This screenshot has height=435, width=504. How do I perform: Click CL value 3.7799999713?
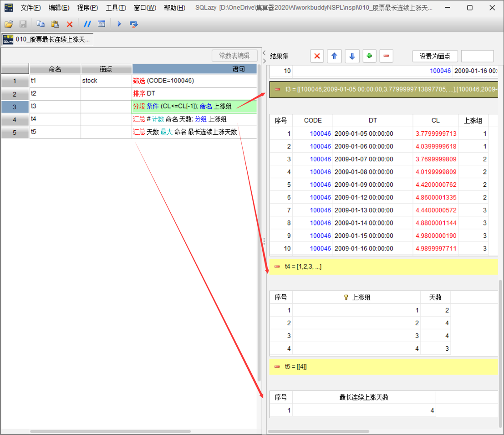coord(436,133)
